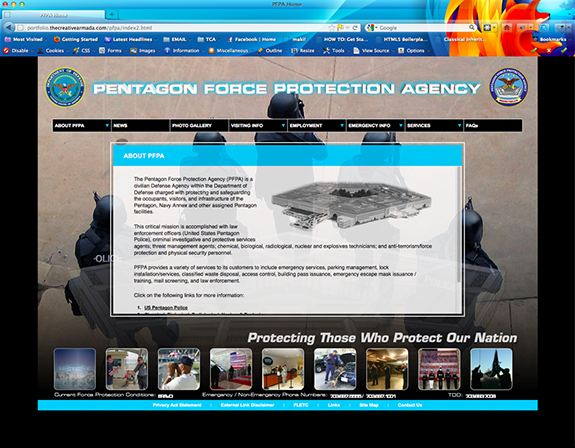Open Facebook | Home bookmark
Screen dimensions: 575x448
252,39
